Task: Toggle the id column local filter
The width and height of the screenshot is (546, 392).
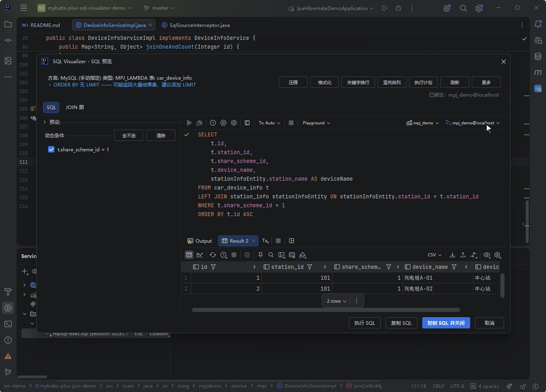Action: pos(213,267)
